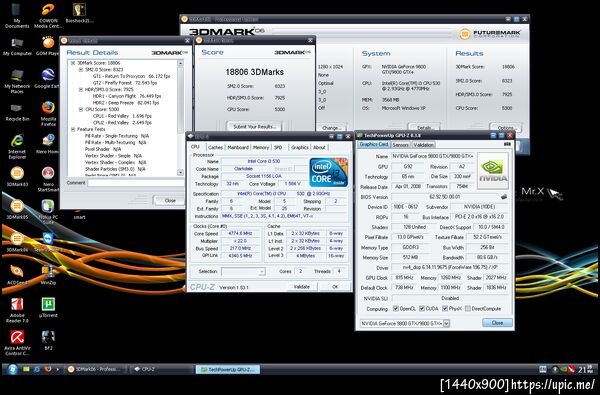600x395 pixels.
Task: Click Comment field in Result Details
Action: [136, 183]
